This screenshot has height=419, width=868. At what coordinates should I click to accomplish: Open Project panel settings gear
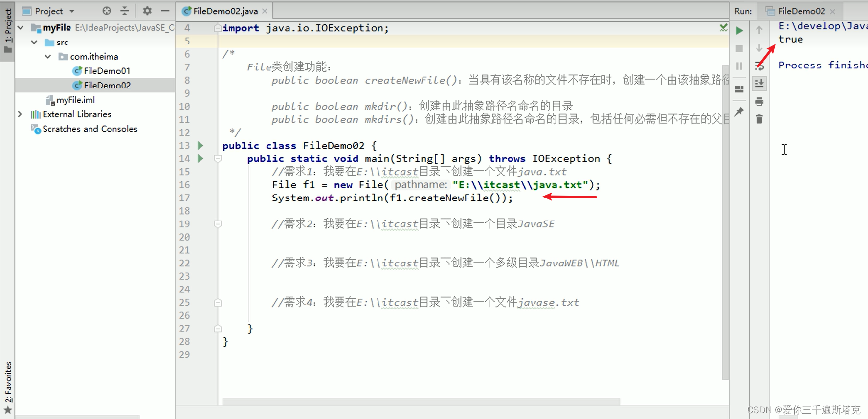coord(147,11)
